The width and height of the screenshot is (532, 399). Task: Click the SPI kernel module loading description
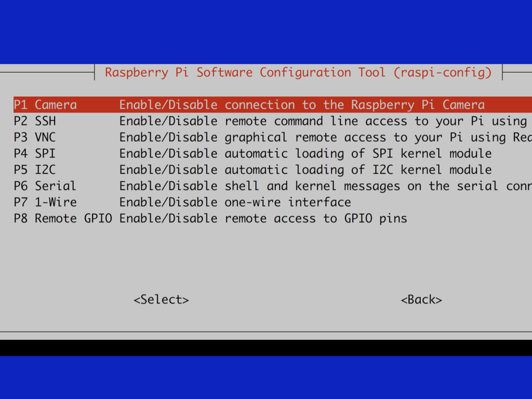[x=305, y=154]
